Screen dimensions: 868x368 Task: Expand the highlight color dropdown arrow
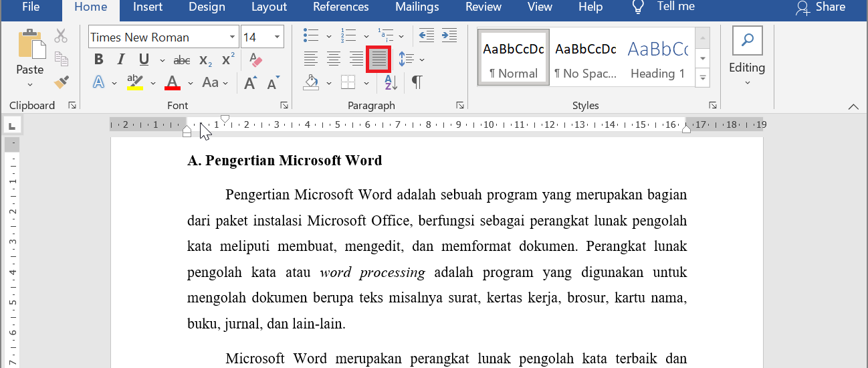(152, 84)
